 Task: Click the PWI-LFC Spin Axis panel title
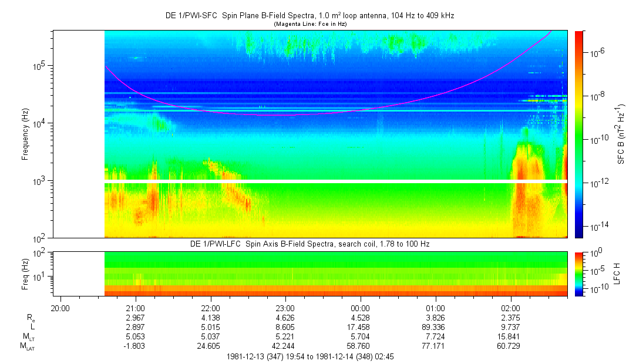309,244
